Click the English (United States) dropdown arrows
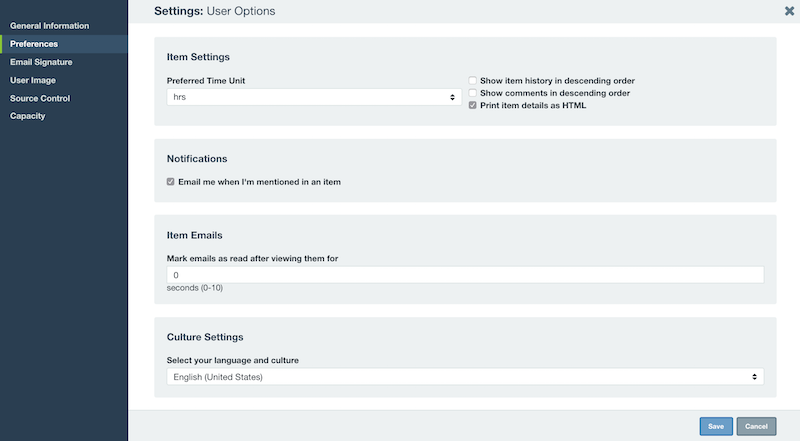800x441 pixels. click(x=754, y=377)
